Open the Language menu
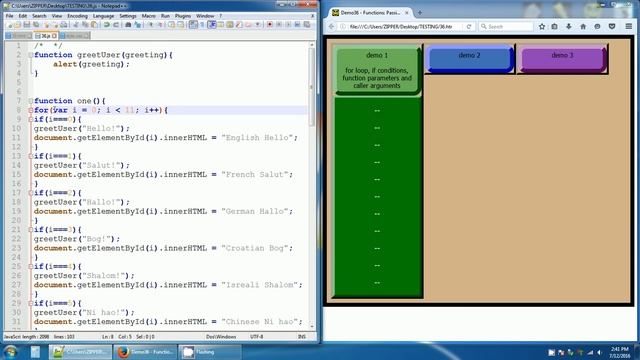 coord(103,16)
